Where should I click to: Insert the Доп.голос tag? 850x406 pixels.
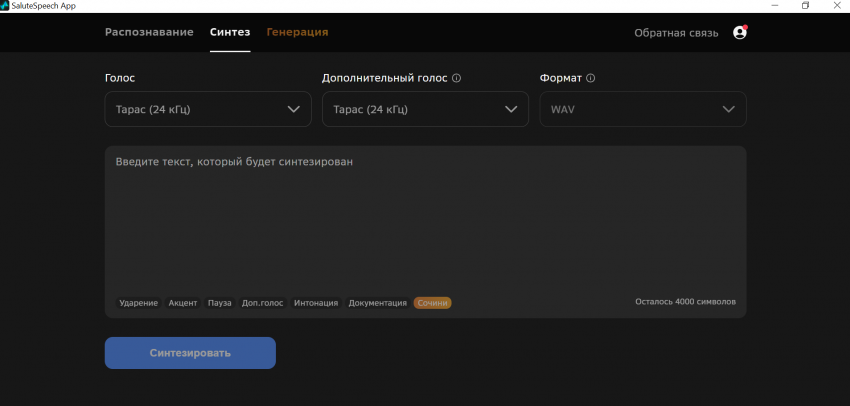(x=262, y=303)
